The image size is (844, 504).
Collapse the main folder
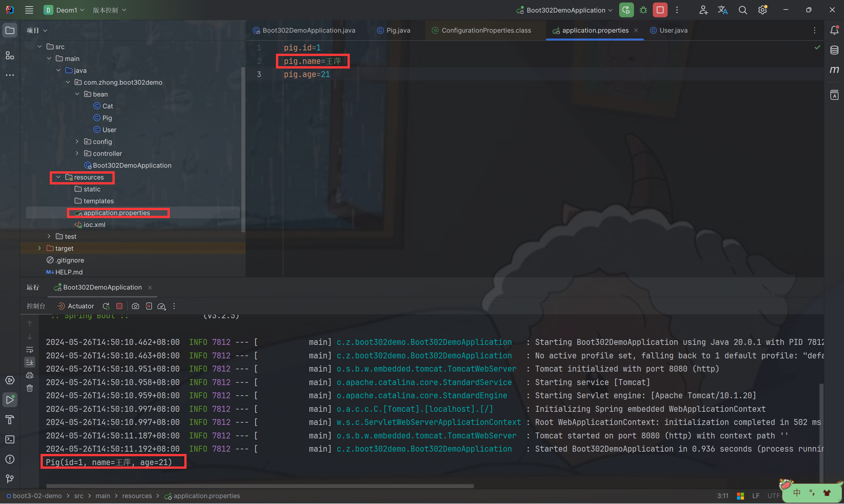[x=49, y=58]
